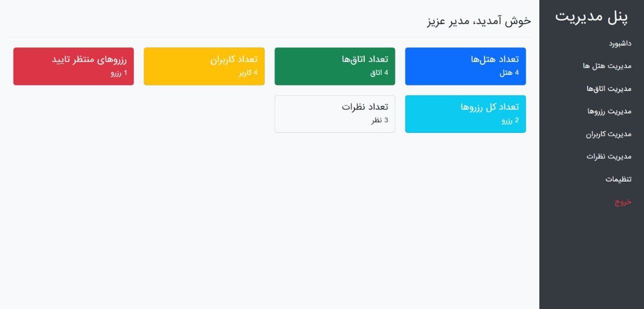
Task: Select the blue تعداد هتل‌ها card
Action: 465,66
